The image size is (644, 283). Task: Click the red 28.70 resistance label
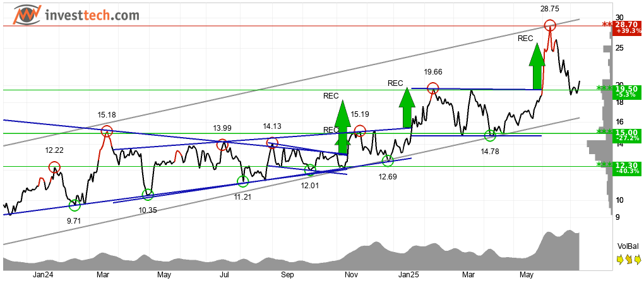[626, 28]
